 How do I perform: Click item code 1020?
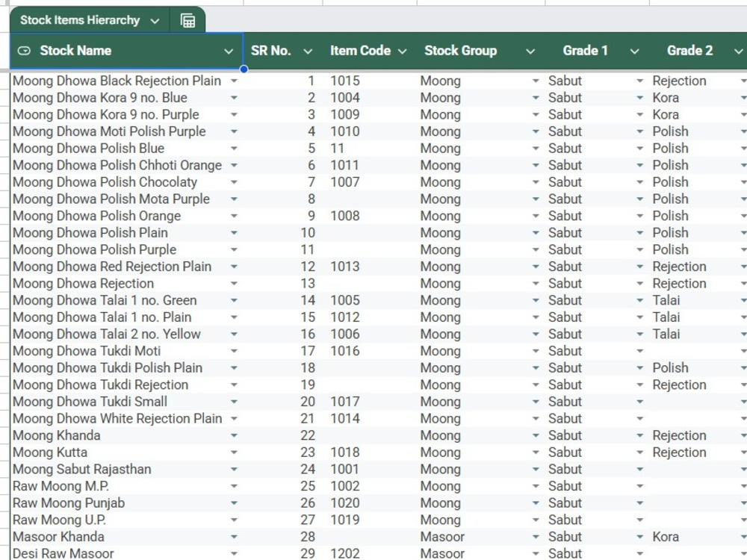pos(345,503)
